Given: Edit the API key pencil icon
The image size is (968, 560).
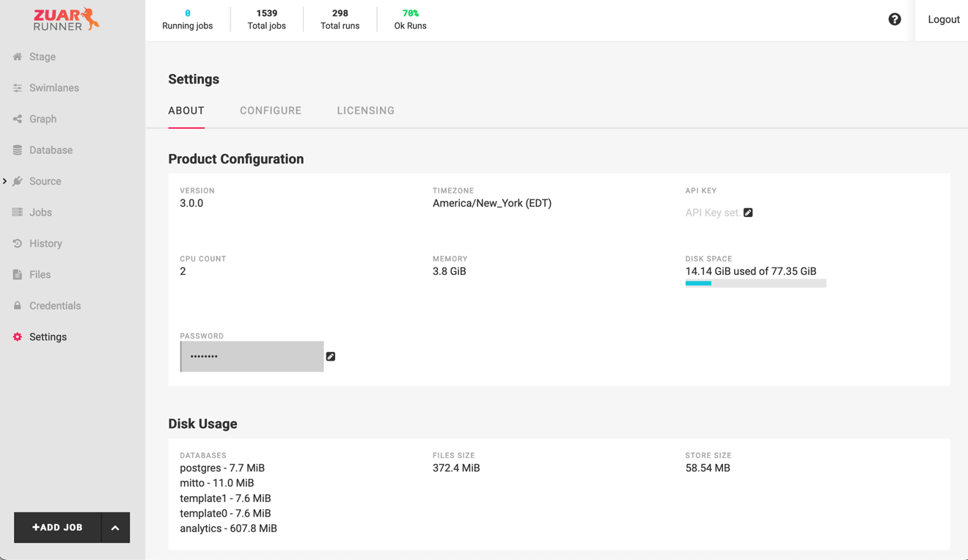Looking at the screenshot, I should pos(748,213).
